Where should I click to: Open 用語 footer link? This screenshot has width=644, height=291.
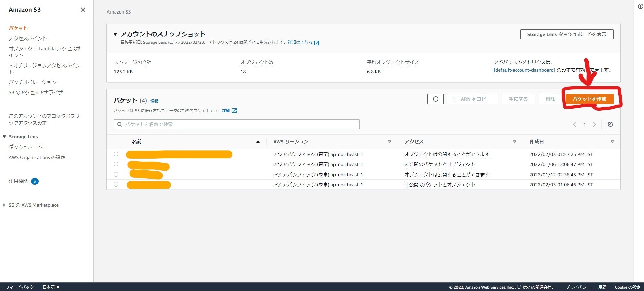click(602, 287)
